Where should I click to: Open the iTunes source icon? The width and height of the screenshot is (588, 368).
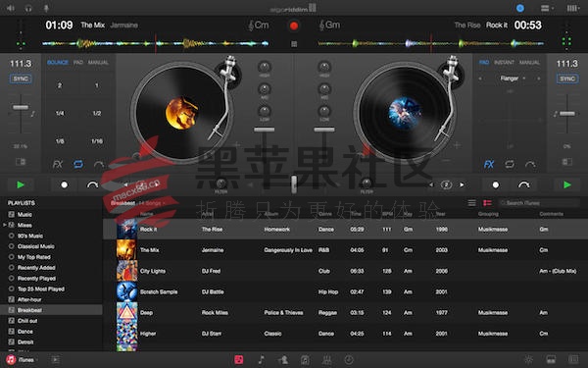11,360
